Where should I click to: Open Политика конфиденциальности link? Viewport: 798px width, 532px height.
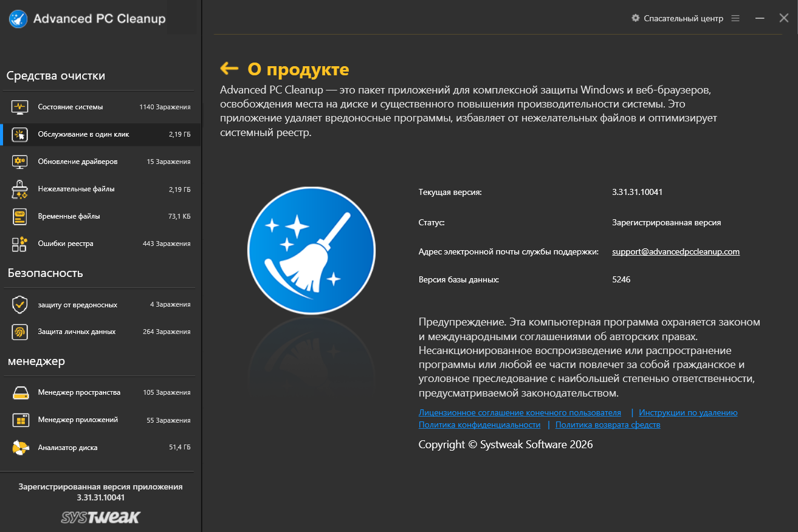pyautogui.click(x=480, y=425)
